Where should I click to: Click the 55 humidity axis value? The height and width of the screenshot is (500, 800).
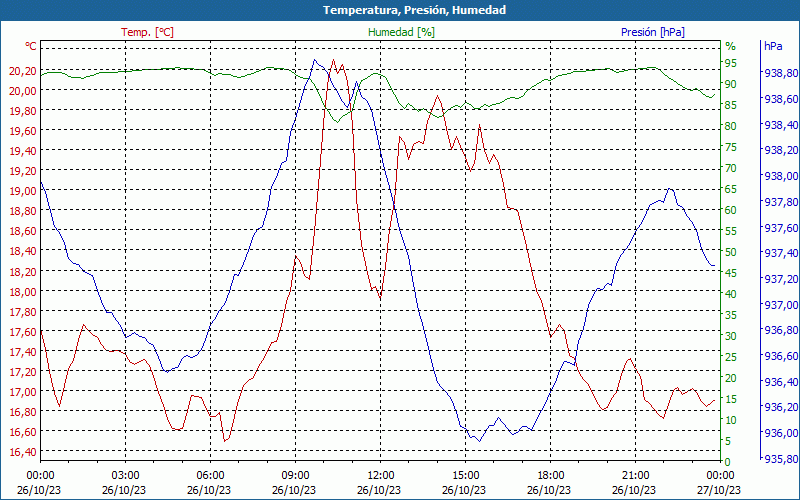pos(731,231)
